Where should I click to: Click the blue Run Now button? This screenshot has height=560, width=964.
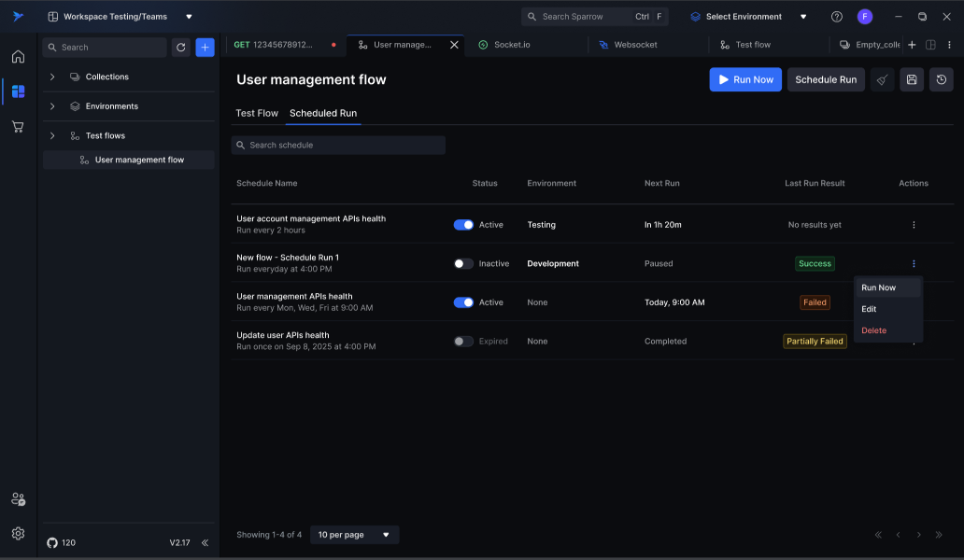coord(744,80)
